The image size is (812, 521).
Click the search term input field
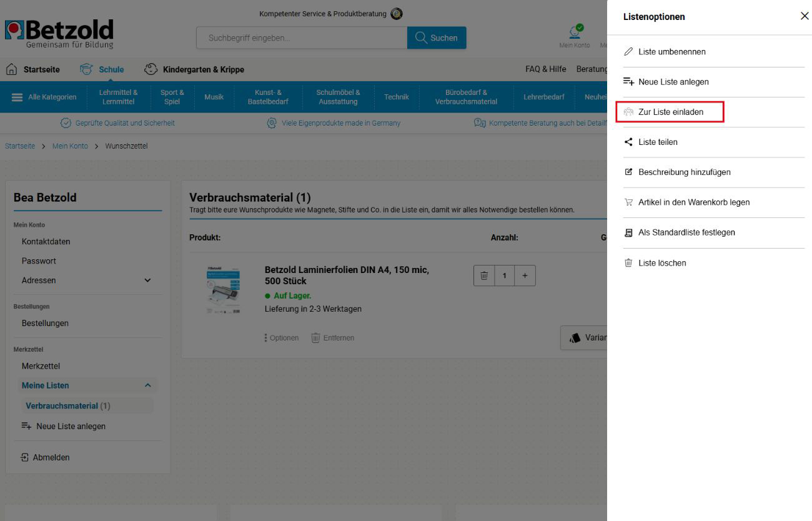tap(302, 38)
